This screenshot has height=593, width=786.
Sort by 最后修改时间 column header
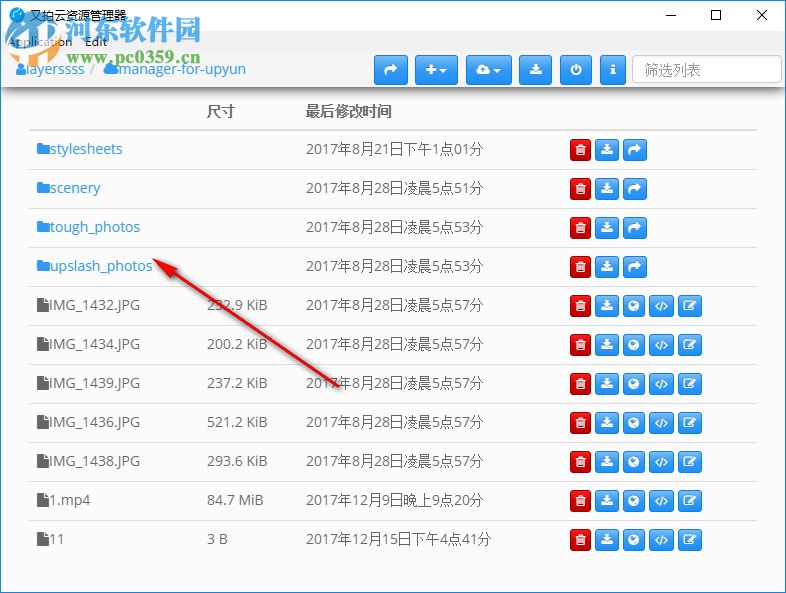point(348,111)
